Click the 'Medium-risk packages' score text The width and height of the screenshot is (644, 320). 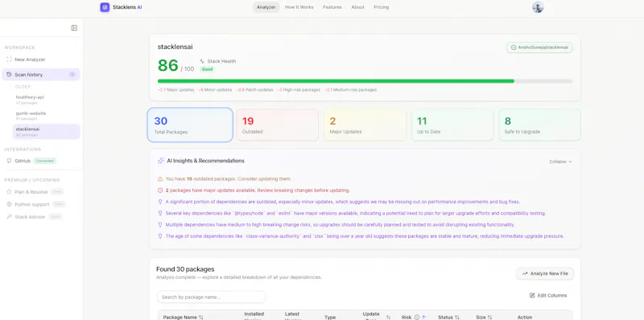point(351,90)
